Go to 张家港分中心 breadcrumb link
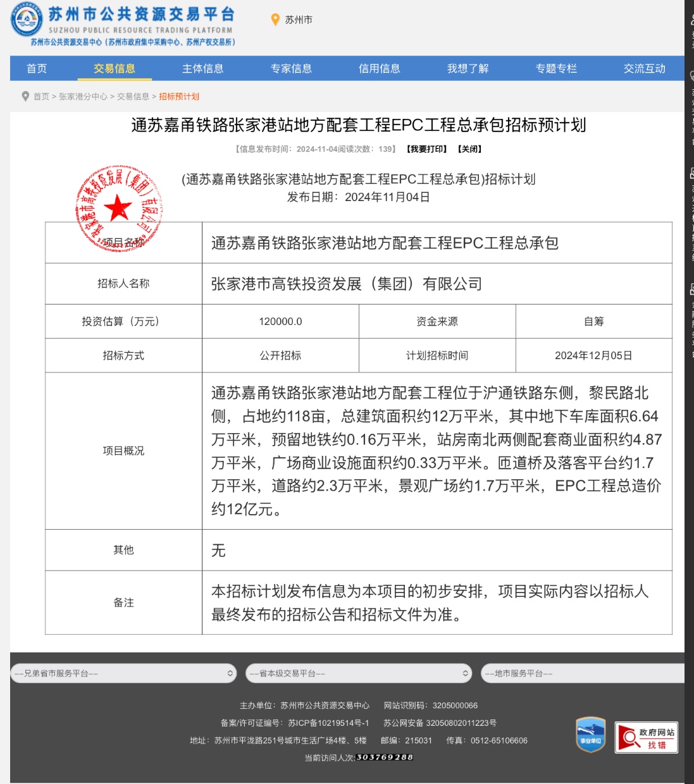The height and width of the screenshot is (784, 694). click(83, 97)
